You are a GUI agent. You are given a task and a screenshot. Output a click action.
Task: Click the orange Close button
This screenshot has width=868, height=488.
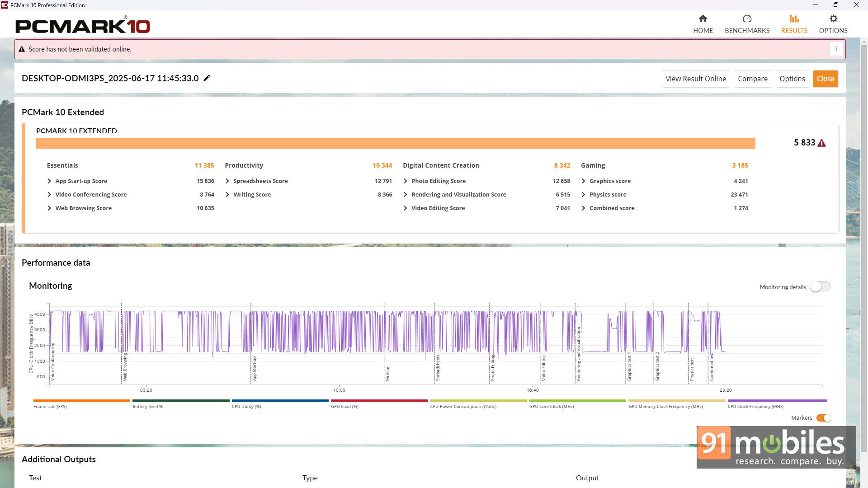826,79
